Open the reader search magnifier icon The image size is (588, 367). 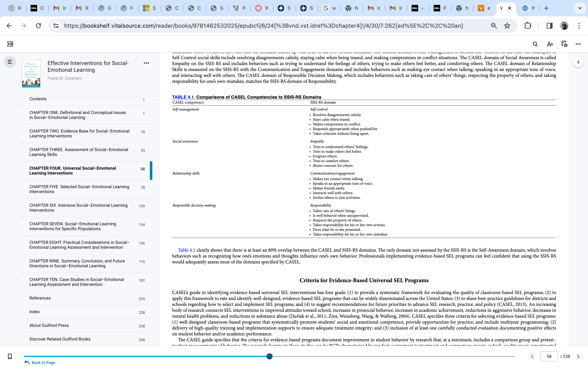click(x=535, y=44)
